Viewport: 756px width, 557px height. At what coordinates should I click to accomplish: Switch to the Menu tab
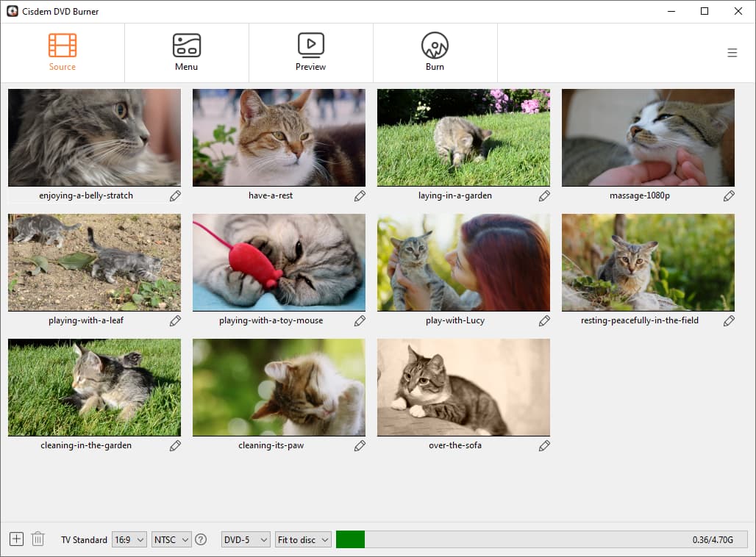[186, 52]
